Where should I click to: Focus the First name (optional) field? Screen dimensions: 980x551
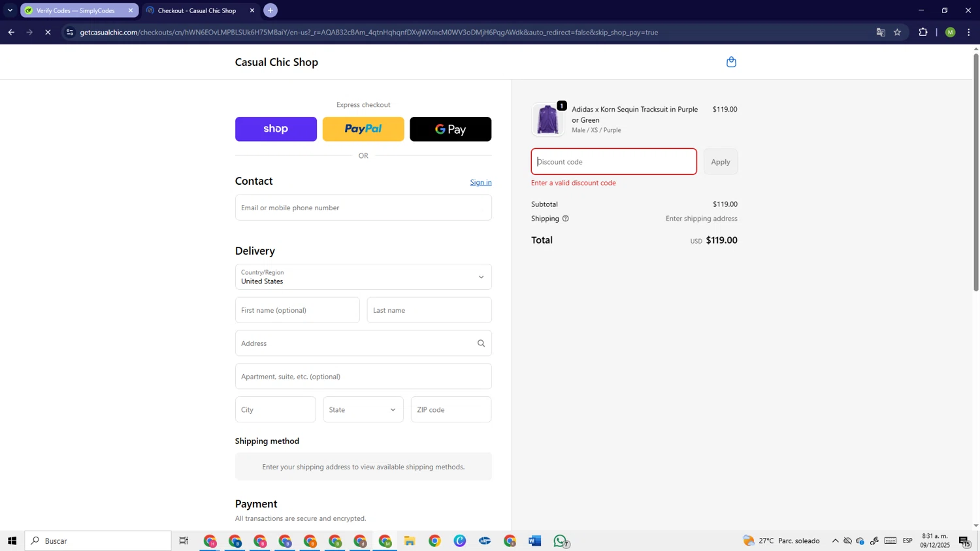pyautogui.click(x=297, y=310)
